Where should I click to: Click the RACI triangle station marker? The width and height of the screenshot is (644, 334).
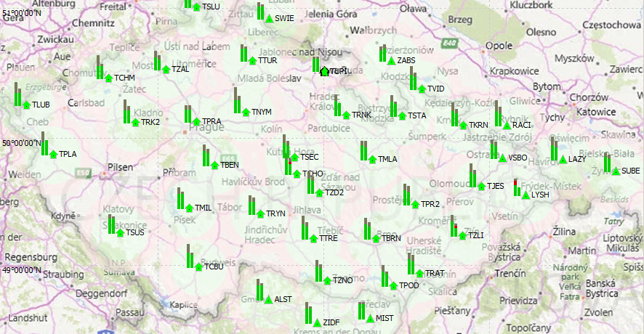coord(507,126)
